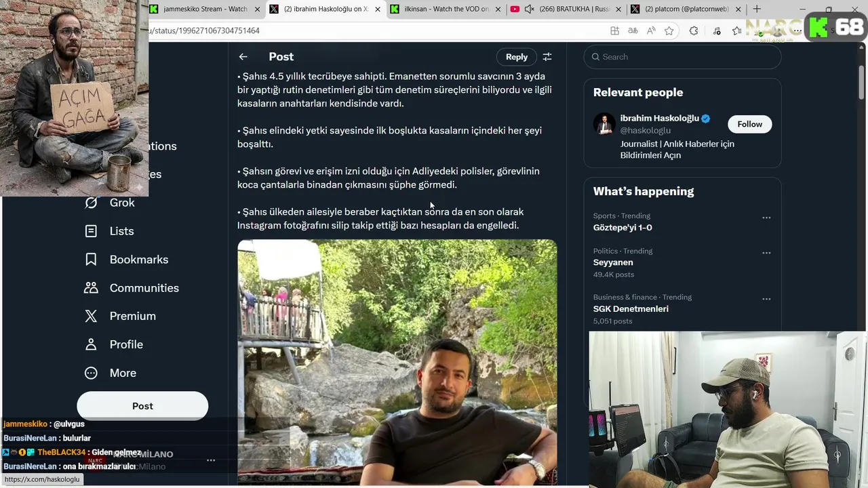The height and width of the screenshot is (488, 868).
Task: Open the browser extensions puzzle icon
Action: pos(694,30)
